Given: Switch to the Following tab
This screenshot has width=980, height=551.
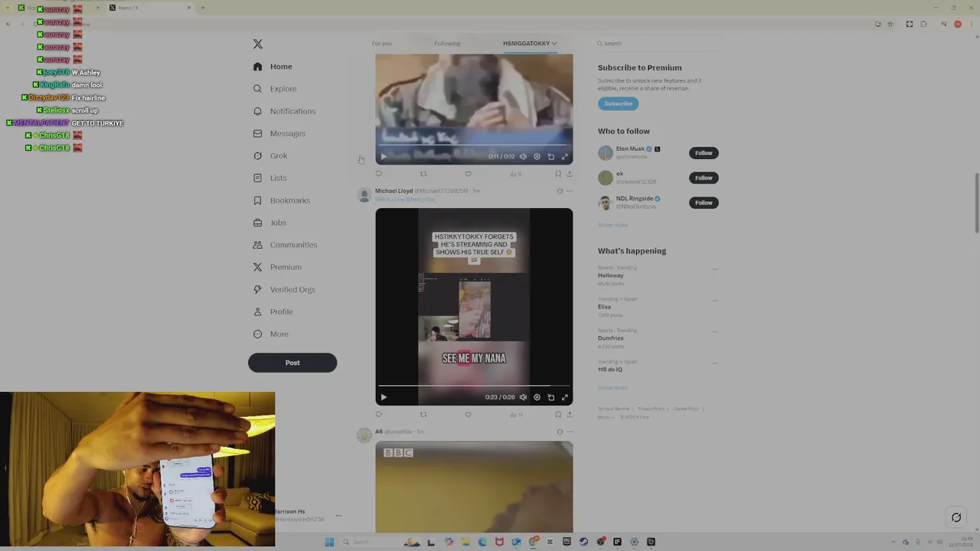Looking at the screenshot, I should point(447,44).
